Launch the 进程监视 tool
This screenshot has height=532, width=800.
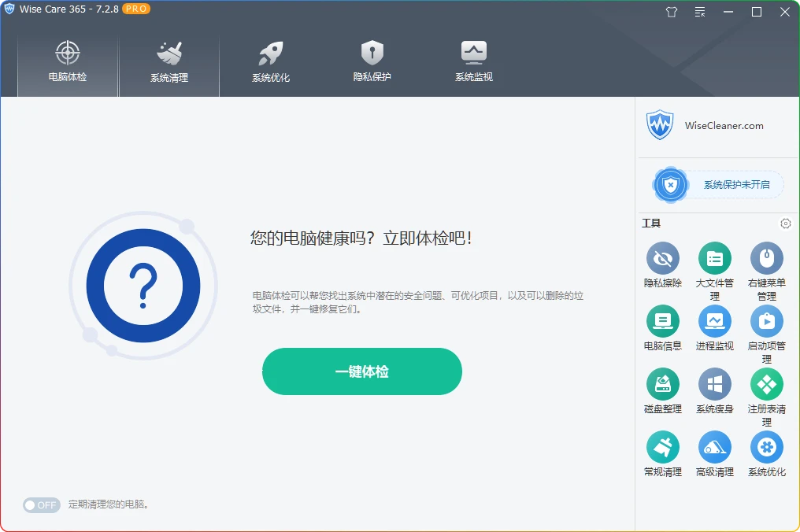click(x=714, y=328)
